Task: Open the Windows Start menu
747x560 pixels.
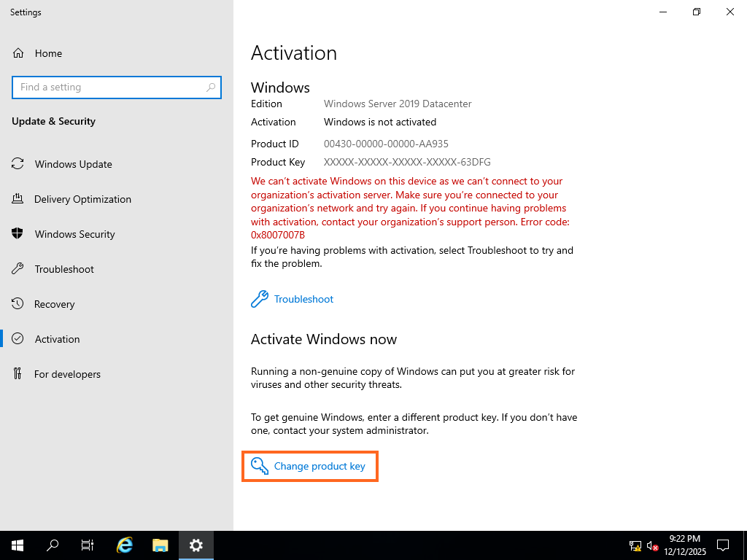Action: (18, 545)
